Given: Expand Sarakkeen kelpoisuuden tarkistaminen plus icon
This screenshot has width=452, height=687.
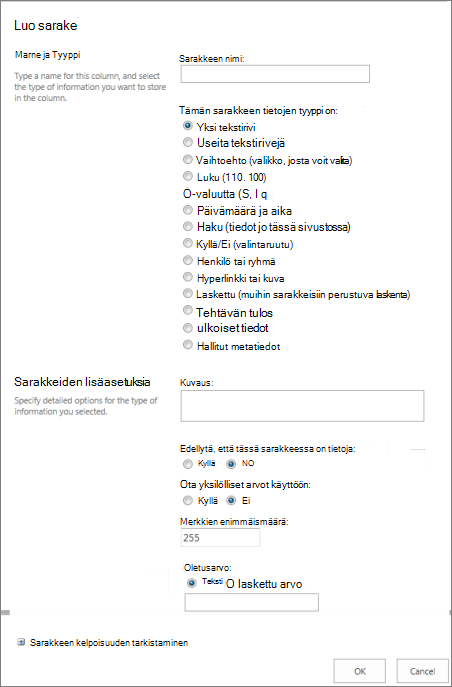Looking at the screenshot, I should [x=21, y=642].
